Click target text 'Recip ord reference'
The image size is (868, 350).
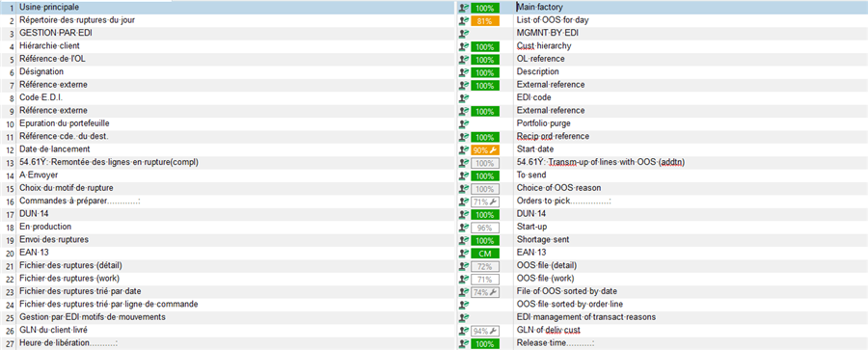[x=553, y=136]
